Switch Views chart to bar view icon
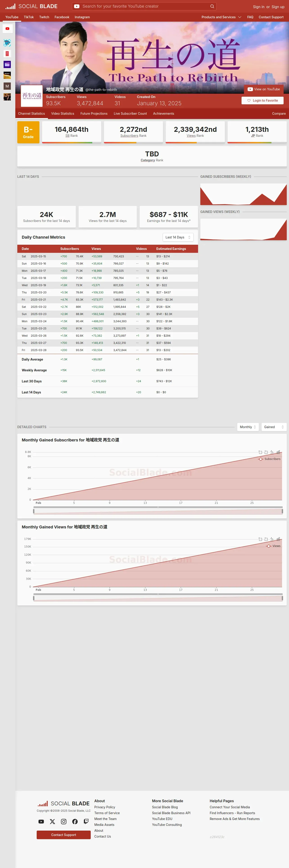Screen dimensions: 289x868 [x=278, y=539]
